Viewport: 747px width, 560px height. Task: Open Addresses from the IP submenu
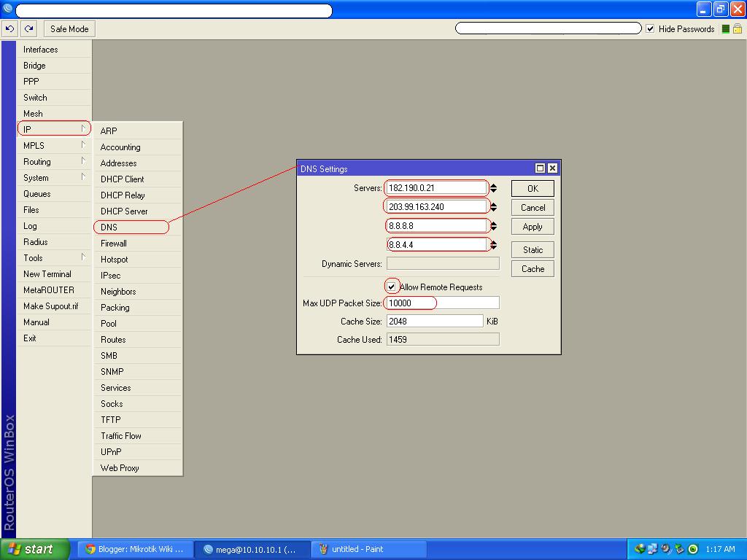coord(138,163)
